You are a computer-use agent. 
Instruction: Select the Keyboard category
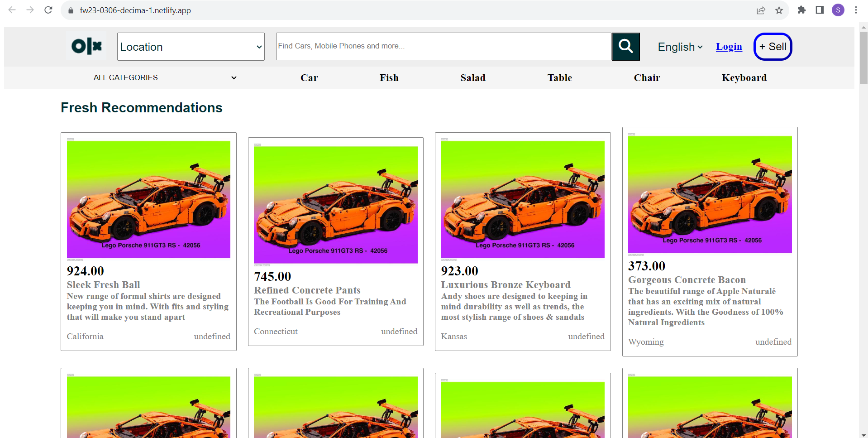tap(744, 77)
